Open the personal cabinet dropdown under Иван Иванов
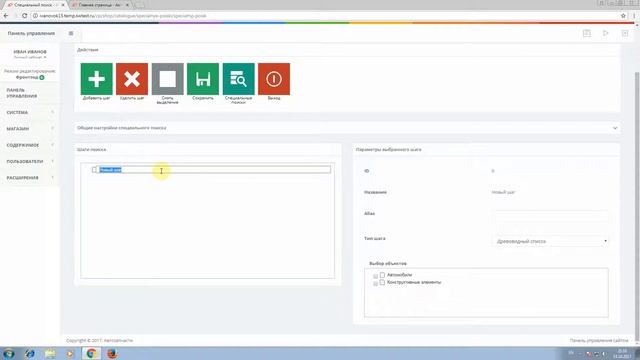This screenshot has width=640, height=360. tap(30, 58)
